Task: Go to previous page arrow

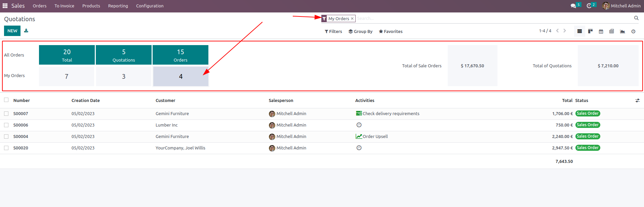Action: pyautogui.click(x=557, y=31)
